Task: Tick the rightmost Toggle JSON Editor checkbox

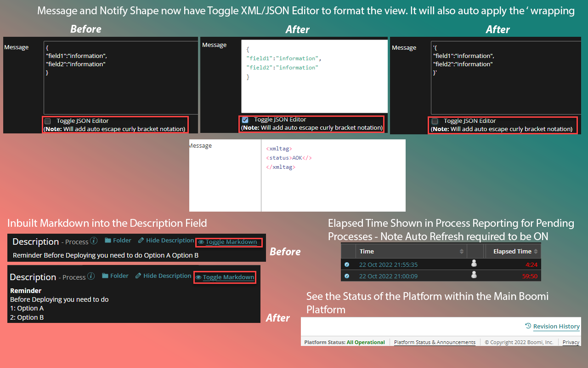Action: (x=434, y=121)
